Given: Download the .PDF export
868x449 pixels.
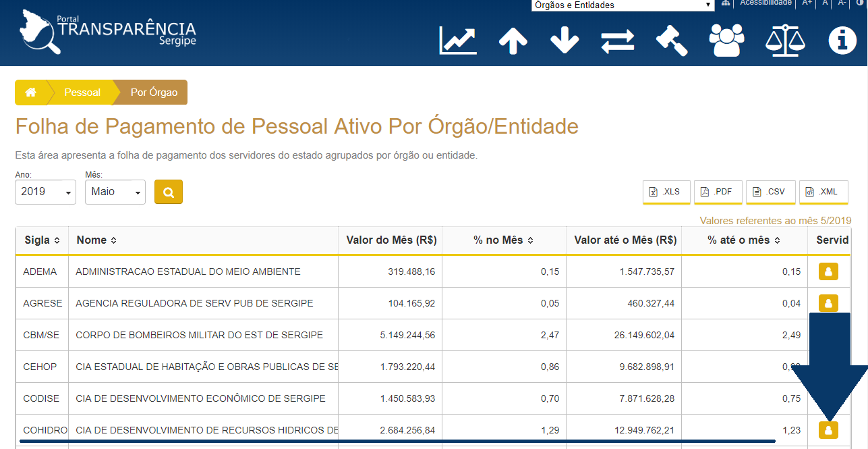Looking at the screenshot, I should (718, 192).
